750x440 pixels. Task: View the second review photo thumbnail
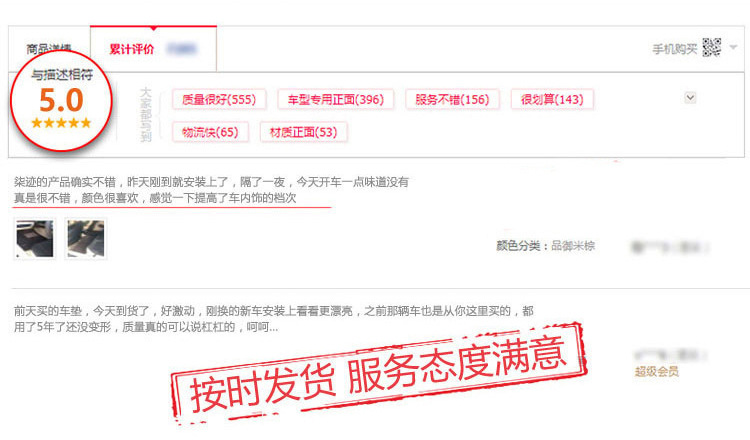[86, 239]
